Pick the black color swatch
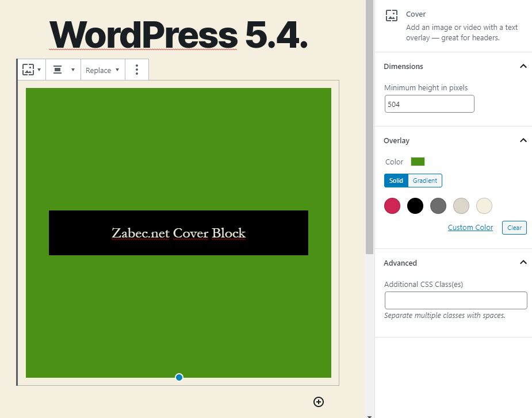 pos(415,206)
